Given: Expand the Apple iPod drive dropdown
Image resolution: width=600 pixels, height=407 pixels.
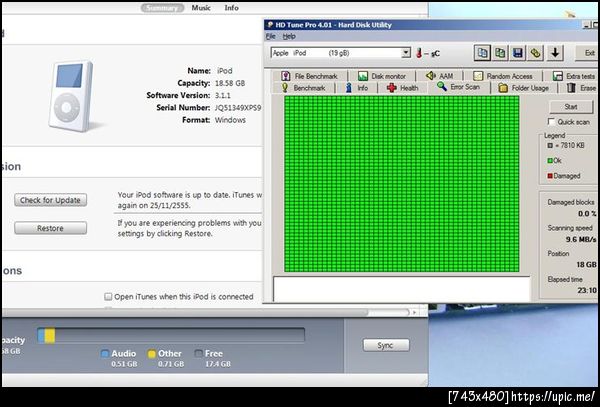Looking at the screenshot, I should click(406, 53).
